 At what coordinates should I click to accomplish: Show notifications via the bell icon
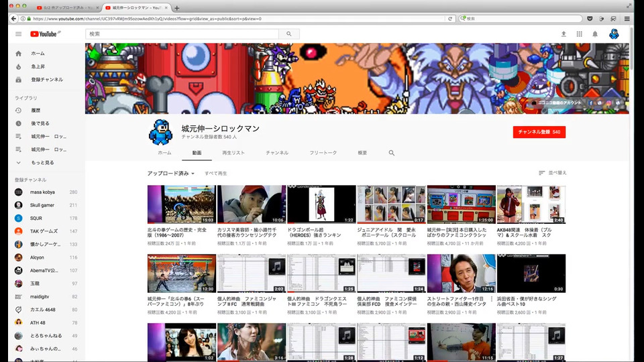click(595, 34)
